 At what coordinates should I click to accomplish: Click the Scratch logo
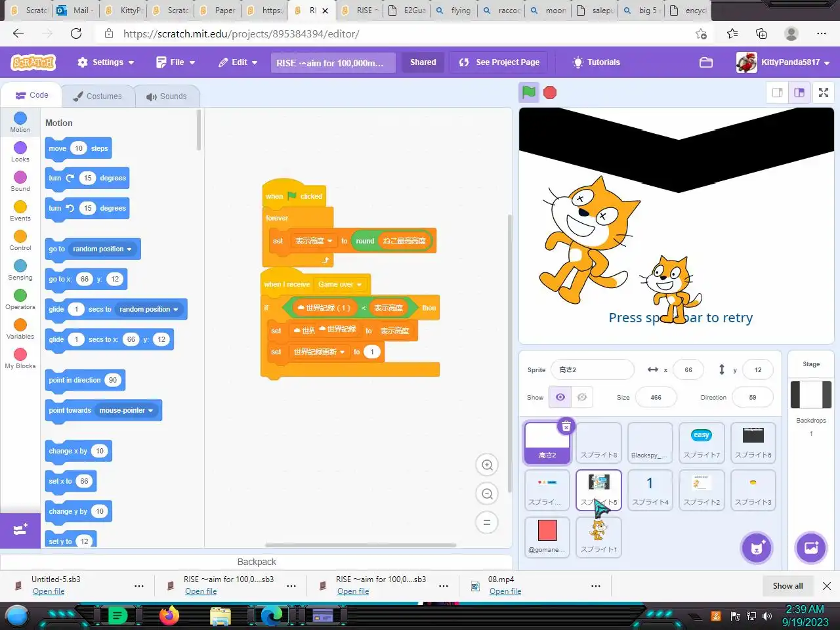(33, 62)
